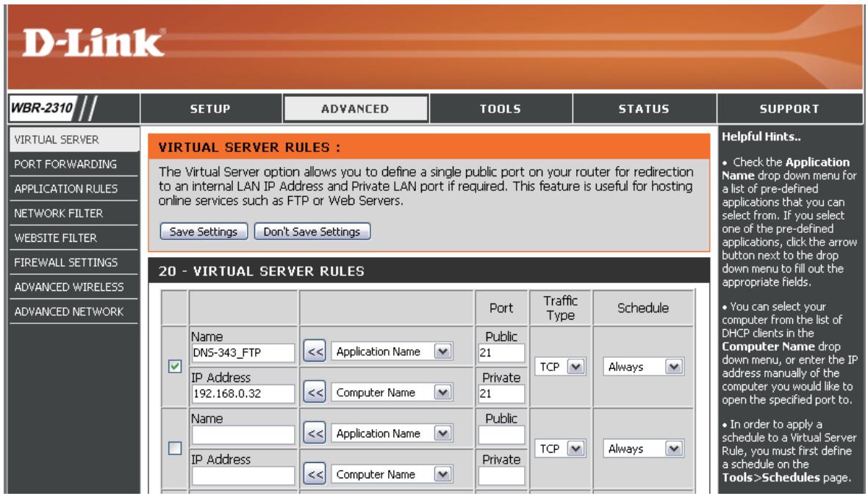The height and width of the screenshot is (496, 868).
Task: Select the ADVANCED tab
Action: coord(356,109)
